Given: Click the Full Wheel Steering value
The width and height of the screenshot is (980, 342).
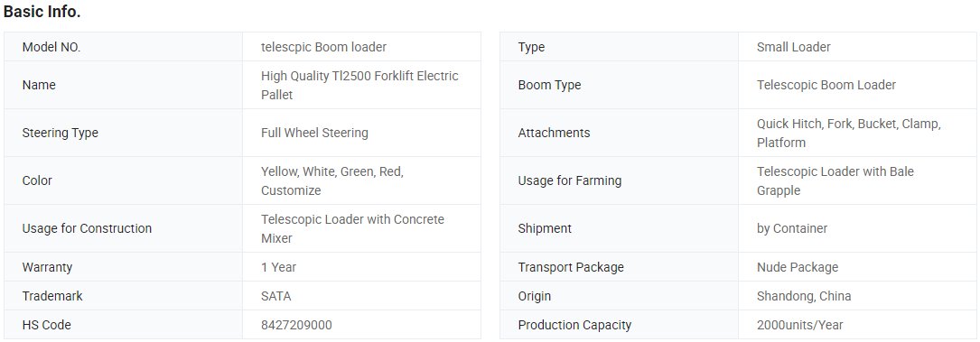Looking at the screenshot, I should (314, 133).
